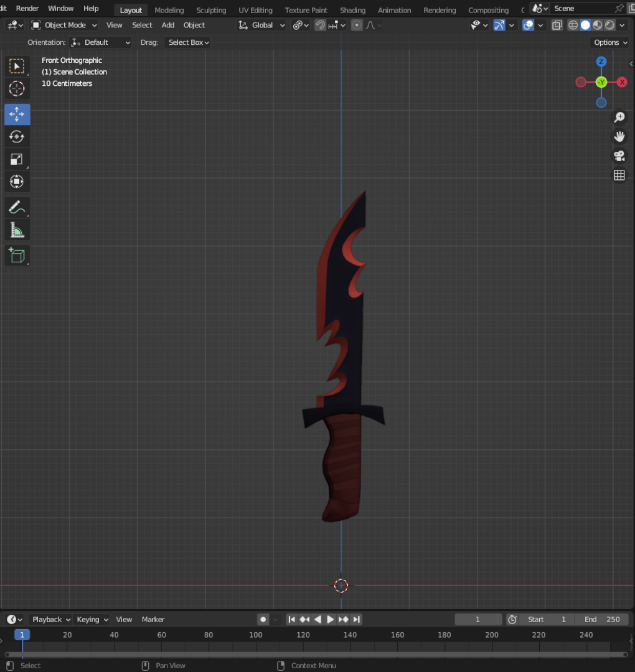Open pivot point dropdown
The height and width of the screenshot is (672, 635).
click(x=301, y=26)
